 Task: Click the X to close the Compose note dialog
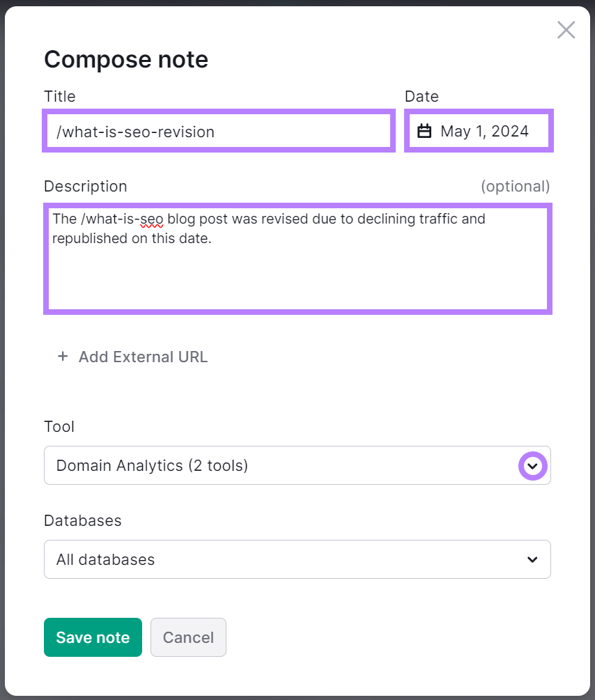pyautogui.click(x=566, y=30)
